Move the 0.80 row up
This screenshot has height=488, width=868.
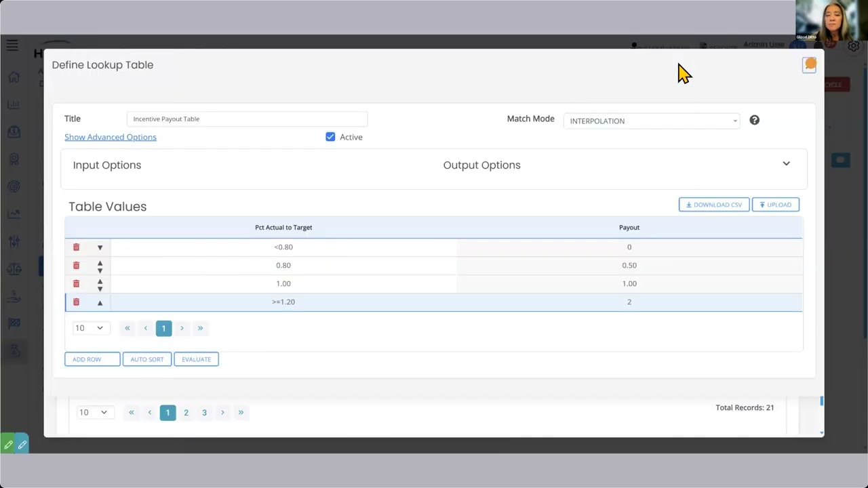[100, 263]
